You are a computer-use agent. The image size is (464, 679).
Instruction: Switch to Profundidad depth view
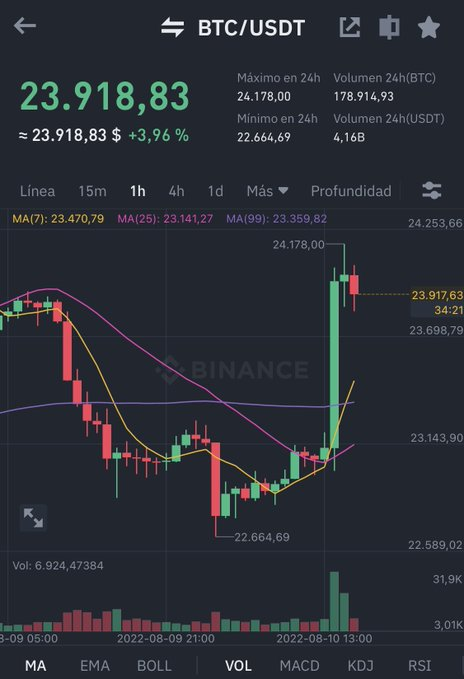(351, 191)
